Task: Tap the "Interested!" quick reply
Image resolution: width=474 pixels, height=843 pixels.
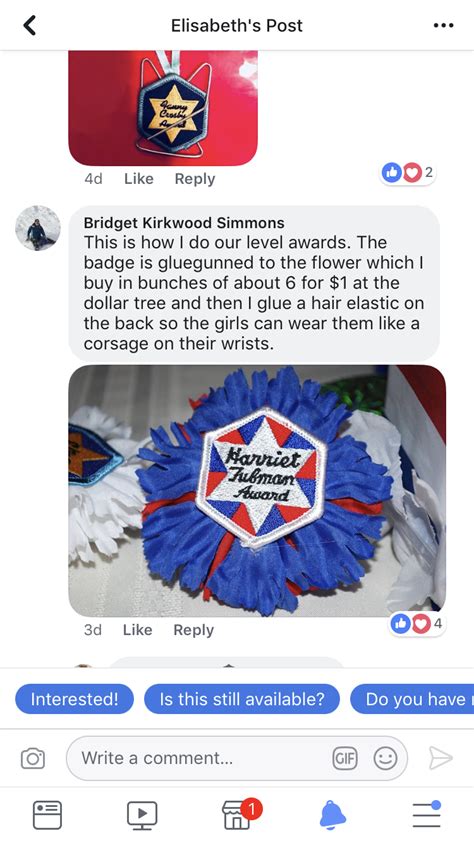Action: click(x=74, y=699)
